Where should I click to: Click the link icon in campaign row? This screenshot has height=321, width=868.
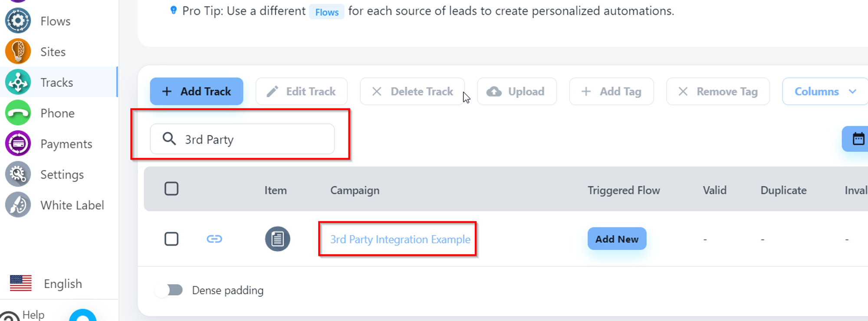click(x=214, y=239)
